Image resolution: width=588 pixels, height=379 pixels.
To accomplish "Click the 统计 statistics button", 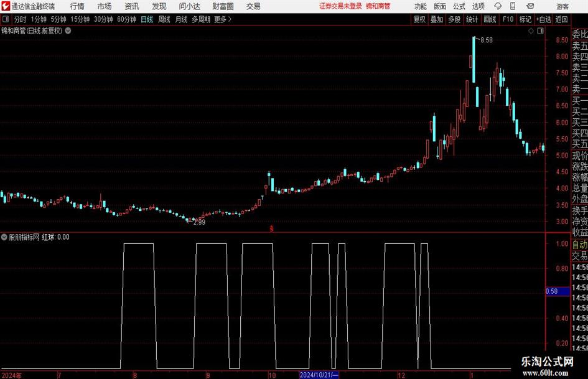I will point(472,19).
